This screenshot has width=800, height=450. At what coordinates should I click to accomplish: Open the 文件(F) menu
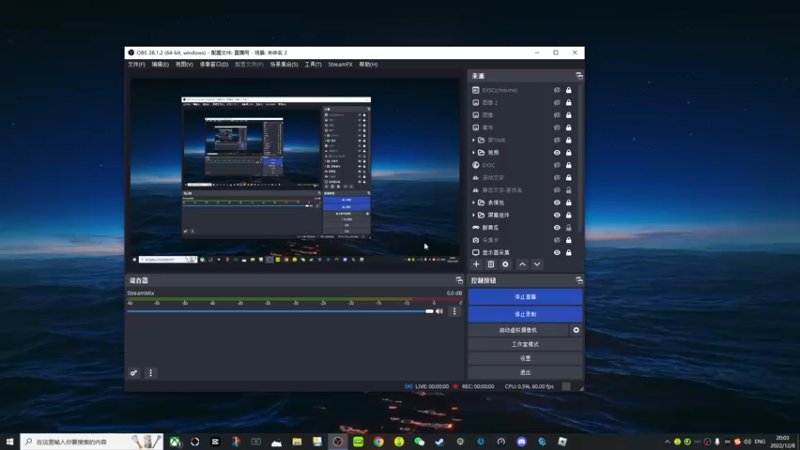pyautogui.click(x=136, y=65)
